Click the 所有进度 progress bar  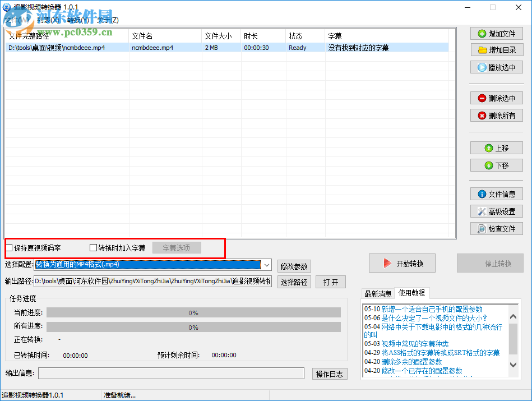[193, 328]
